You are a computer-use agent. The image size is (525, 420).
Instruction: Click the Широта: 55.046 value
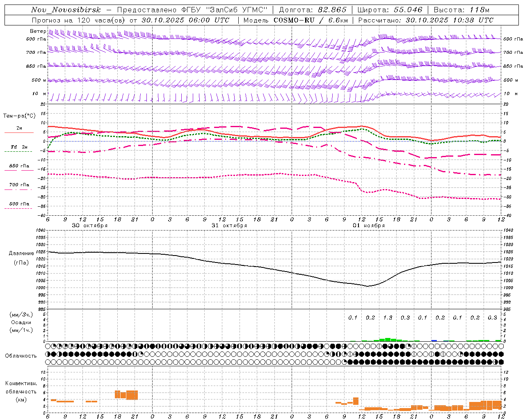click(390, 10)
